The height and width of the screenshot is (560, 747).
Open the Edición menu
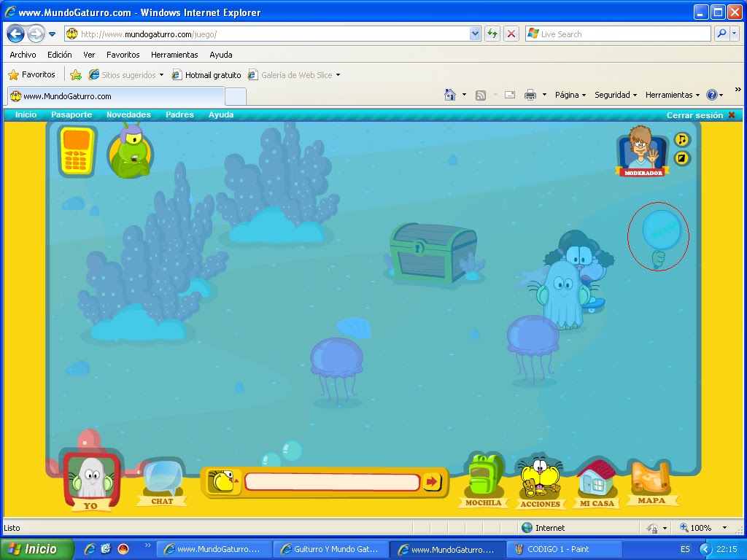tap(60, 55)
